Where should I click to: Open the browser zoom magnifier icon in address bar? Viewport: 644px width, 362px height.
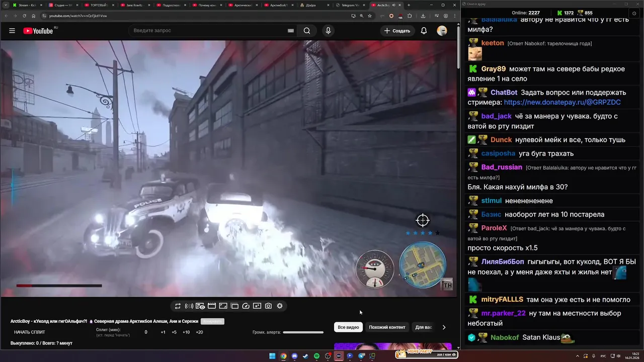361,16
